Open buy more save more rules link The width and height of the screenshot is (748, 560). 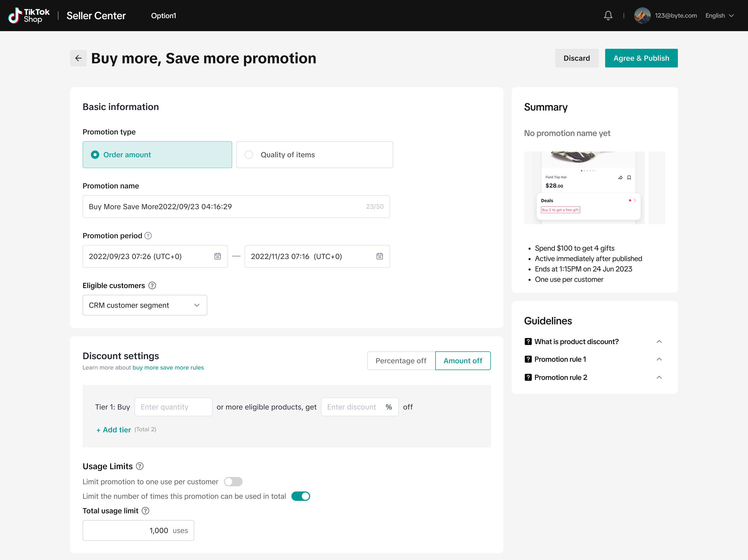[168, 367]
